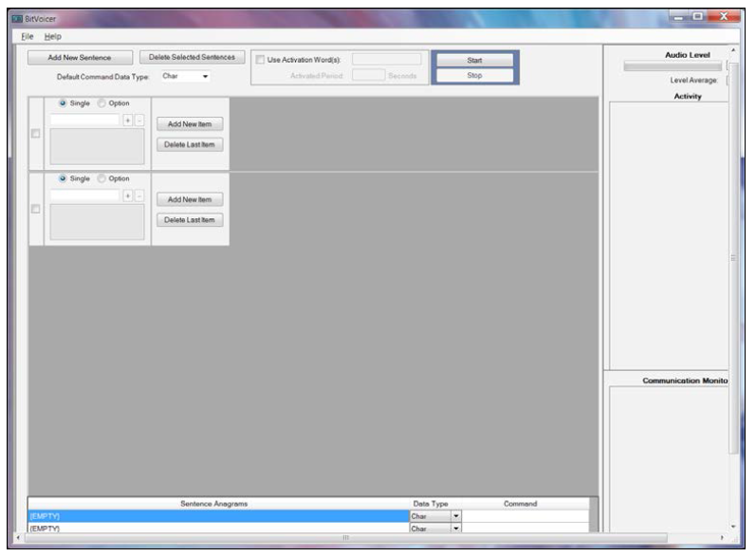This screenshot has height=557, width=756.
Task: Click Delete Last Item in the first sentence
Action: point(190,144)
